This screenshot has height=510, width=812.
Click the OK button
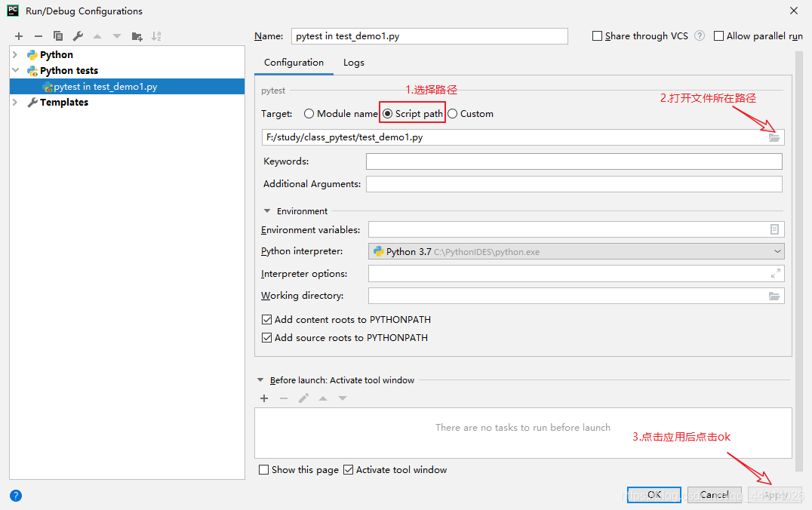[x=654, y=495]
